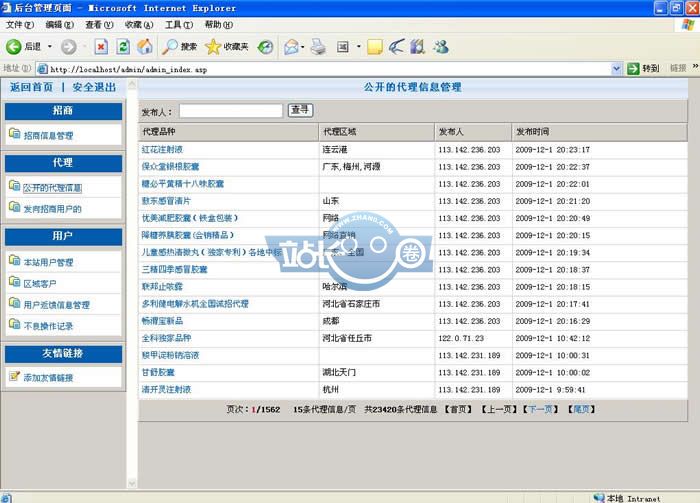The height and width of the screenshot is (503, 700).
Task: Click sidebar scrollbar down arrow
Action: (x=132, y=483)
